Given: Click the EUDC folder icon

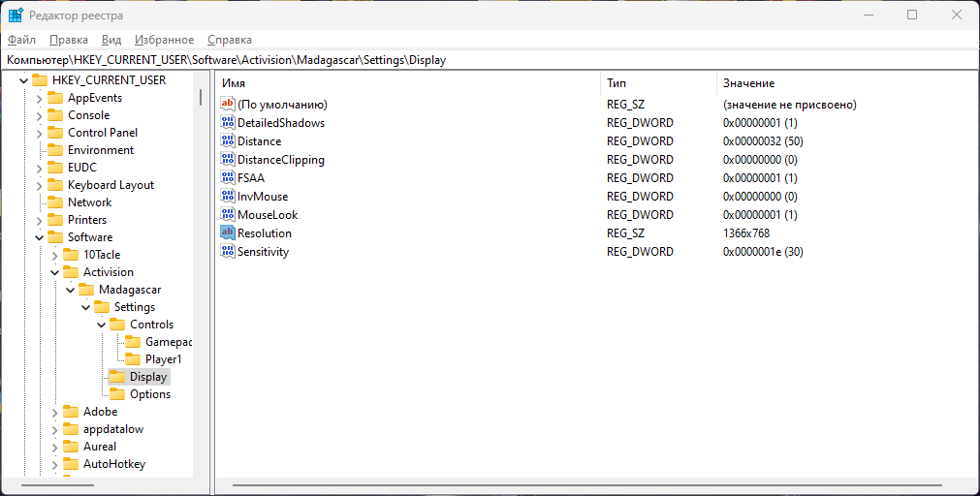Looking at the screenshot, I should tap(55, 168).
